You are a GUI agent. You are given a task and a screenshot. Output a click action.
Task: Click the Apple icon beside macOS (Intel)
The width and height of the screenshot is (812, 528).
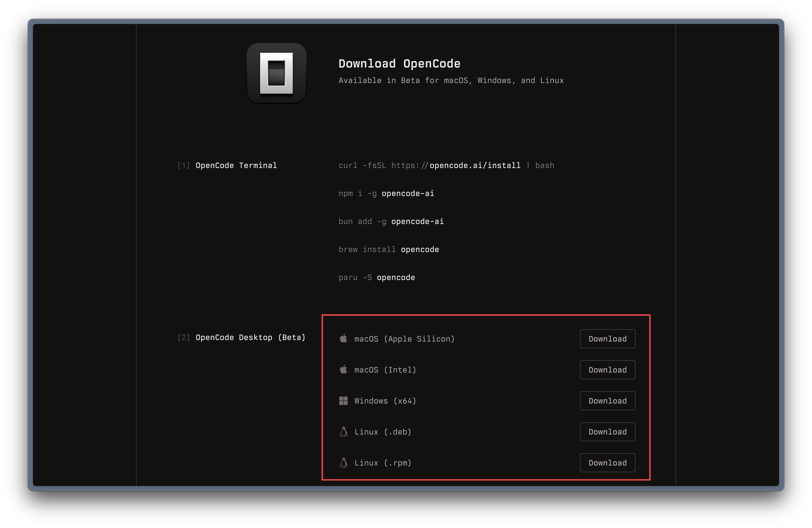pyautogui.click(x=343, y=369)
